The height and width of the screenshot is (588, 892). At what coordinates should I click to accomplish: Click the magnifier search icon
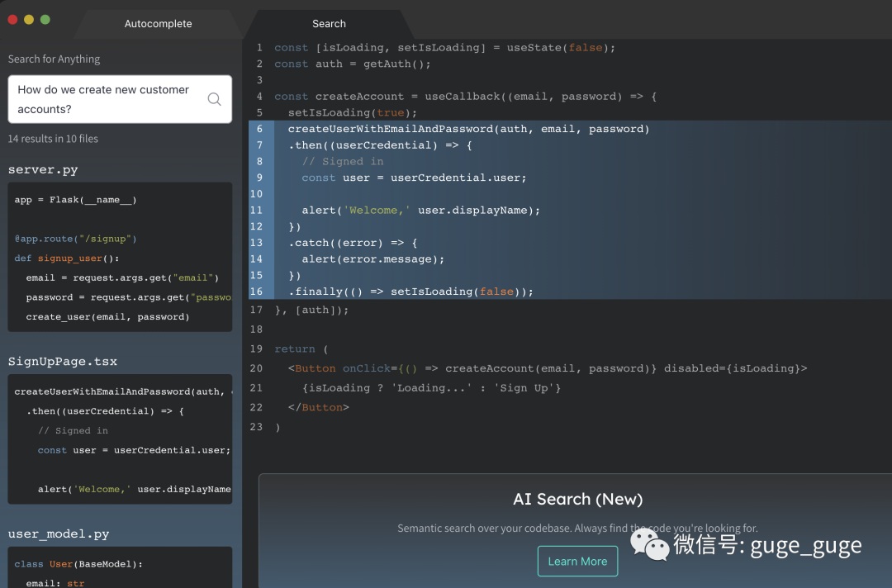215,100
